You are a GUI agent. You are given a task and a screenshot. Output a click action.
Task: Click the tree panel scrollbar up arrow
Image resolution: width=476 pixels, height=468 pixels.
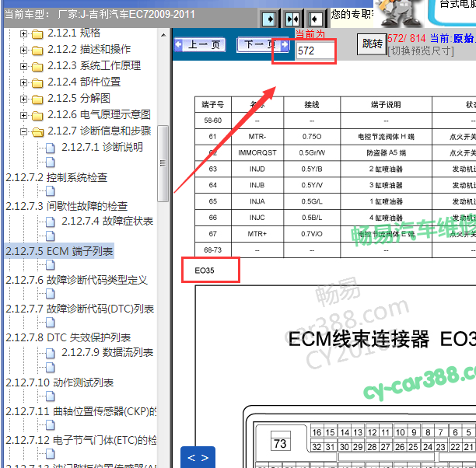click(163, 35)
